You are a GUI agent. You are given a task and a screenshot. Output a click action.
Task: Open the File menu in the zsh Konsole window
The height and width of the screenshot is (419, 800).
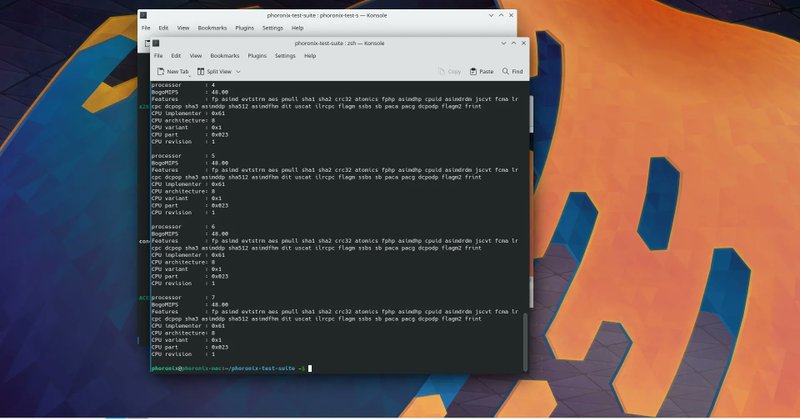click(159, 56)
